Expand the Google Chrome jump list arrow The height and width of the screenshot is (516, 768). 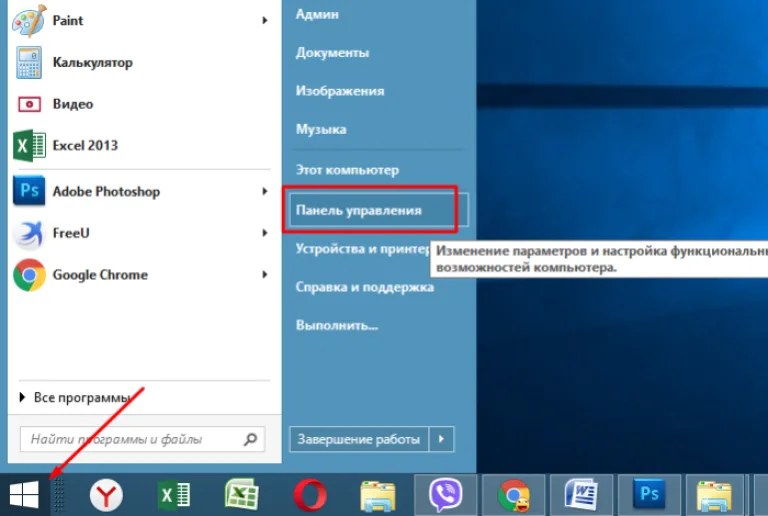coord(264,274)
